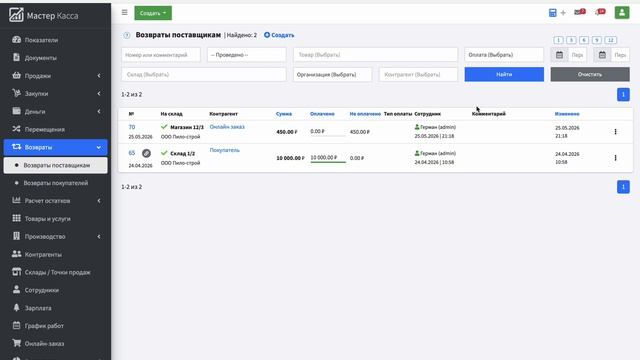This screenshot has width=640, height=360.
Task: Focus the Номер или комментарий field
Action: [x=161, y=55]
